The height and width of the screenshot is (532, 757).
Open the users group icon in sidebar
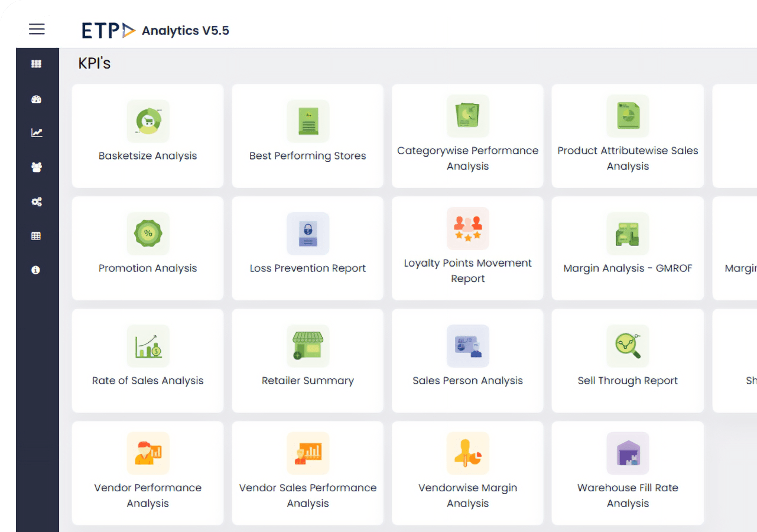click(36, 167)
